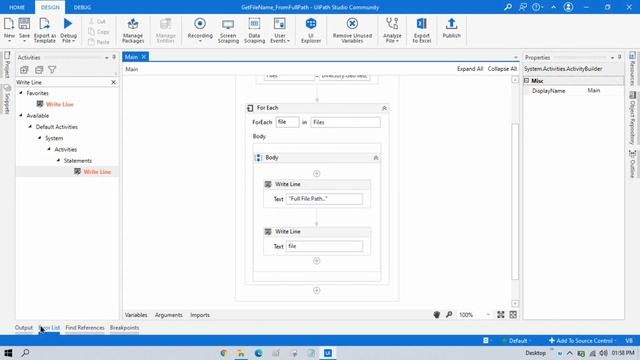Collapse the Favorites tree node
The width and height of the screenshot is (640, 360).
coord(21,93)
